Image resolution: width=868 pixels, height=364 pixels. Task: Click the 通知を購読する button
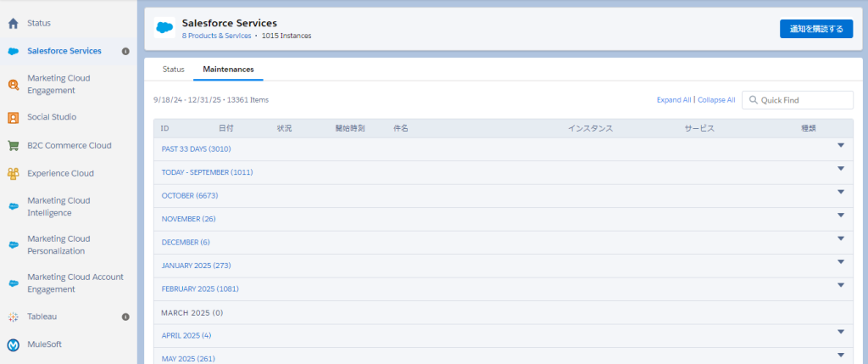pyautogui.click(x=815, y=29)
